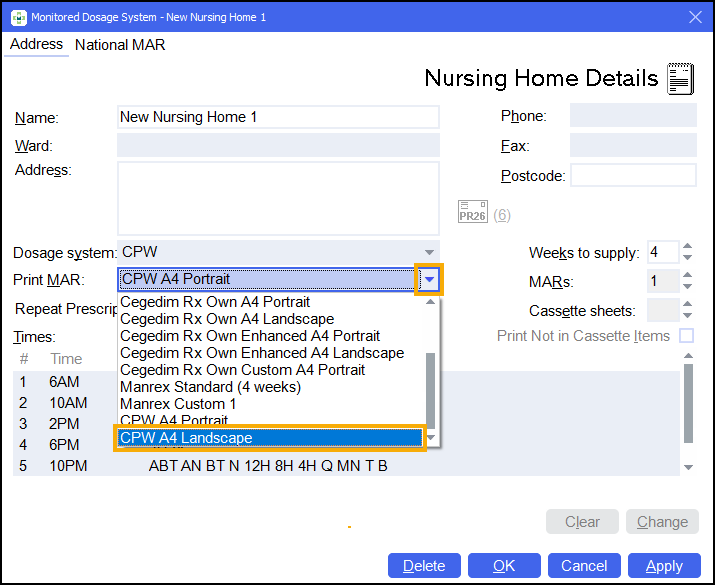Click into the Postcode input field
Image resolution: width=715 pixels, height=585 pixels.
coord(633,176)
